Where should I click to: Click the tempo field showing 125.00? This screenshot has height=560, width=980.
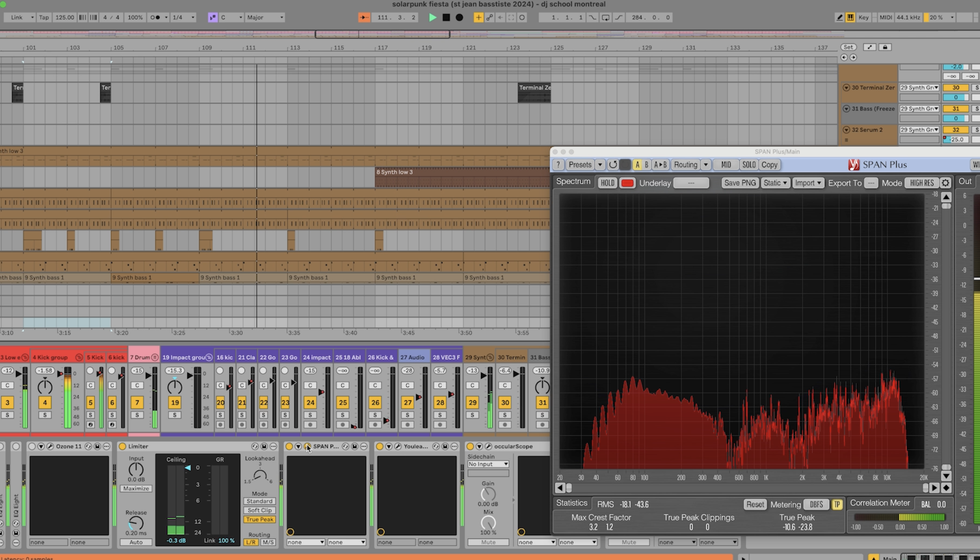[64, 17]
